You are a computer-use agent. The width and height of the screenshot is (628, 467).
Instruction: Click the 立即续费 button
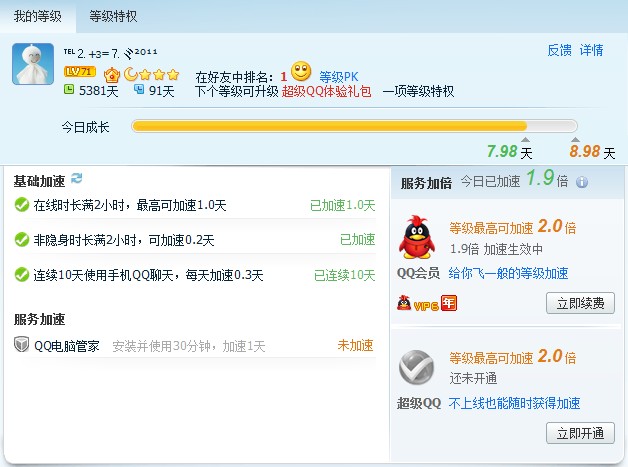tap(580, 303)
